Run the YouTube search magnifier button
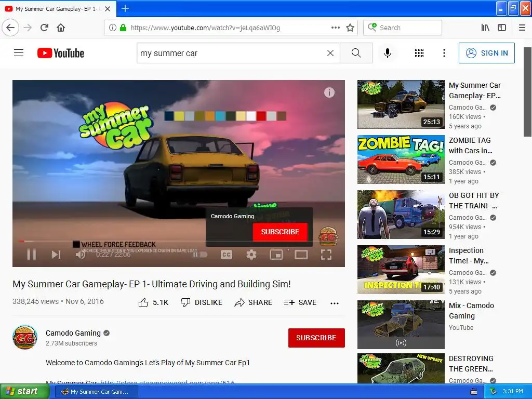The height and width of the screenshot is (399, 532). tap(356, 53)
